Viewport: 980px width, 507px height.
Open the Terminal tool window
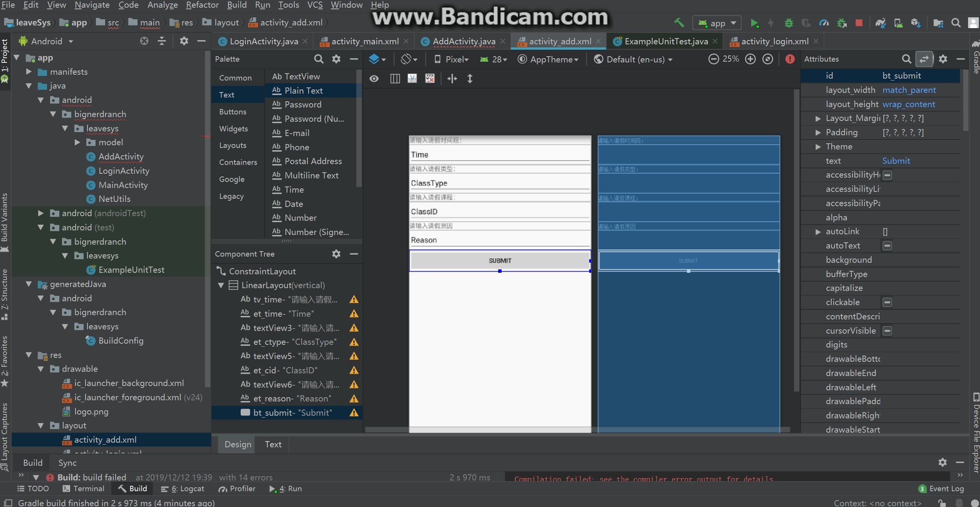click(x=83, y=489)
